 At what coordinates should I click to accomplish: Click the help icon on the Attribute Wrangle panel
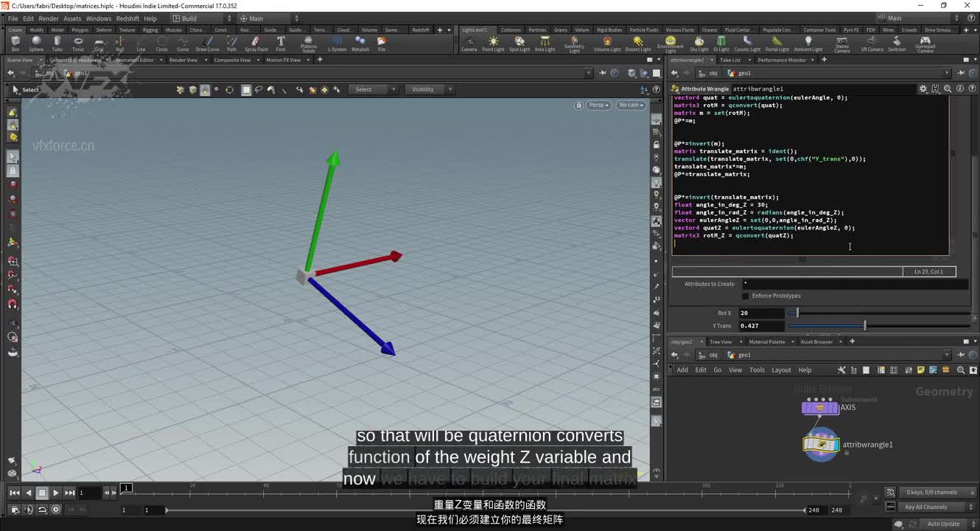970,88
